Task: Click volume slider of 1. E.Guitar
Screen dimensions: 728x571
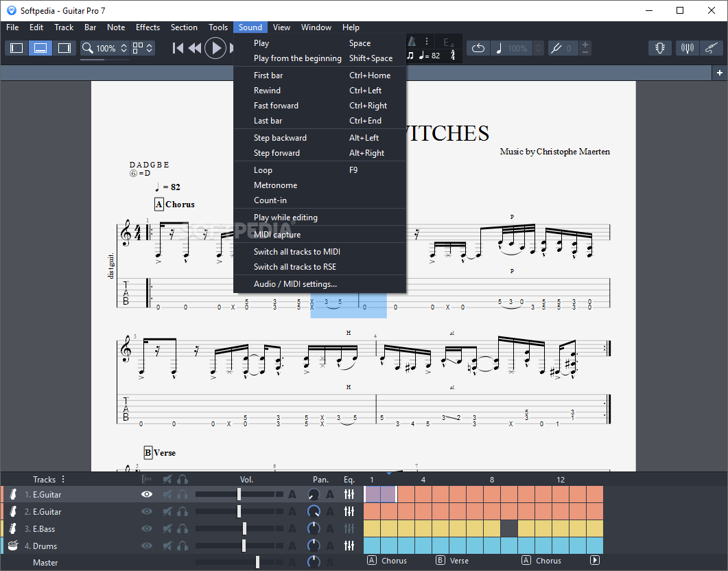Action: [x=239, y=494]
